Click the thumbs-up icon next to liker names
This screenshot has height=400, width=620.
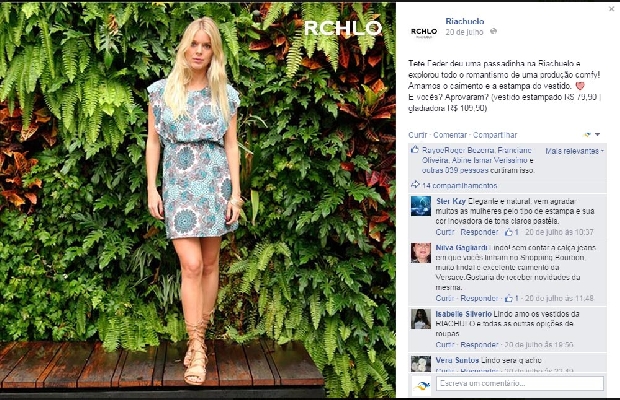point(415,150)
